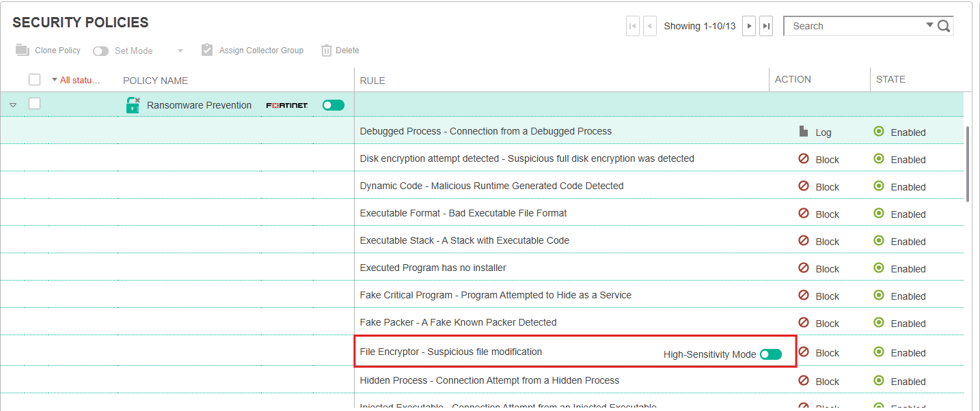Open the All statuses filter dropdown

click(76, 80)
